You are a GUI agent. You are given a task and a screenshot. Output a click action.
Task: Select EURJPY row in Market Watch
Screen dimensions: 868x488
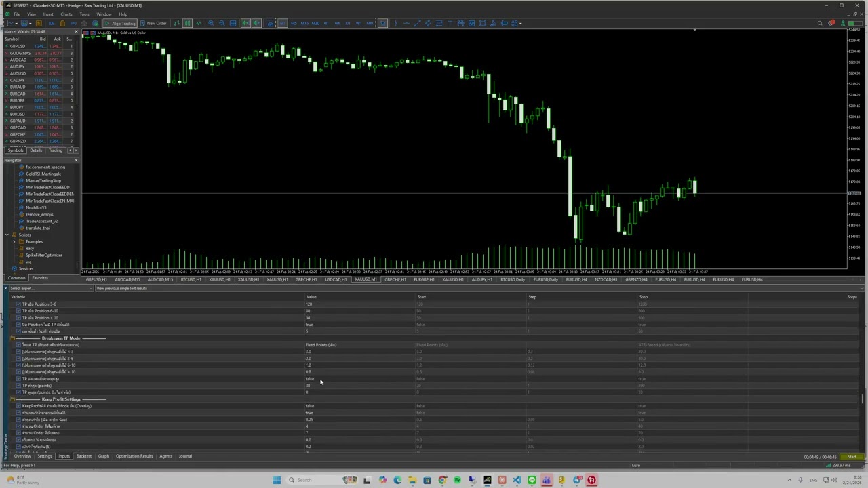click(x=40, y=107)
